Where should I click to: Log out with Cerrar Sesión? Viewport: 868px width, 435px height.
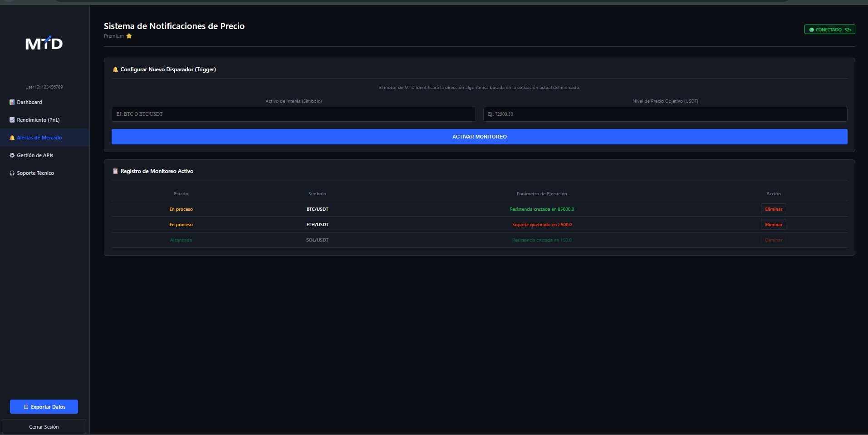pos(44,427)
